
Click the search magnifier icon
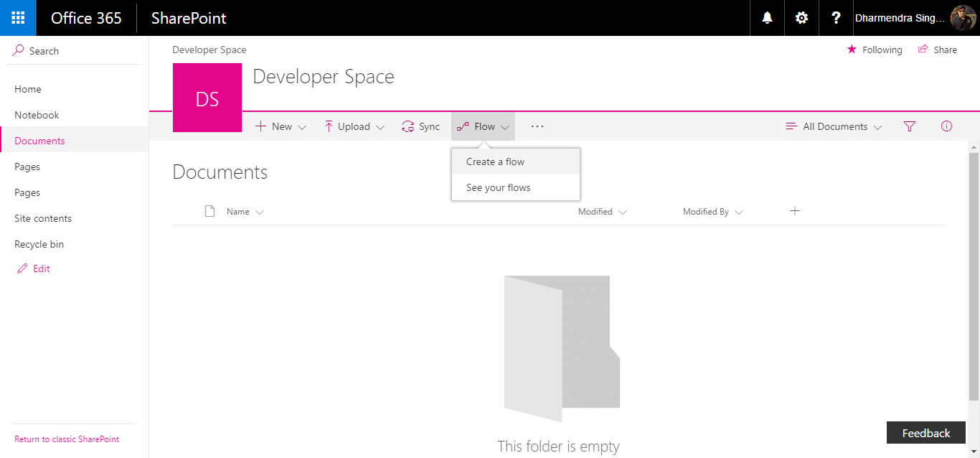click(19, 50)
